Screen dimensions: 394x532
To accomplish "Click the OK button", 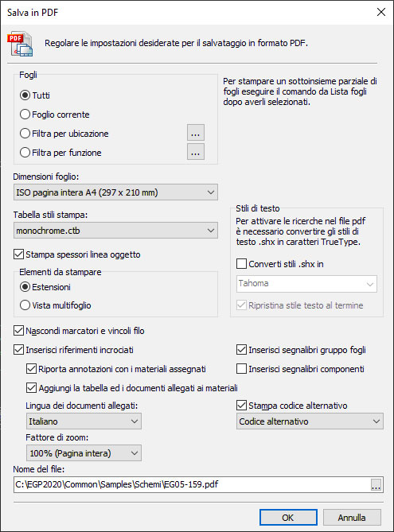I will [288, 518].
